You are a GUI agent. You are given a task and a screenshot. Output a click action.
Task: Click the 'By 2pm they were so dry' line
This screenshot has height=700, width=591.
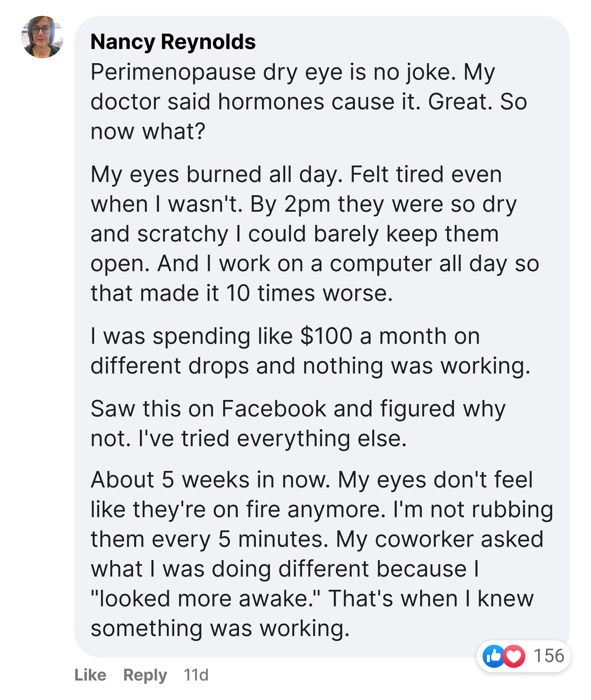pyautogui.click(x=383, y=204)
